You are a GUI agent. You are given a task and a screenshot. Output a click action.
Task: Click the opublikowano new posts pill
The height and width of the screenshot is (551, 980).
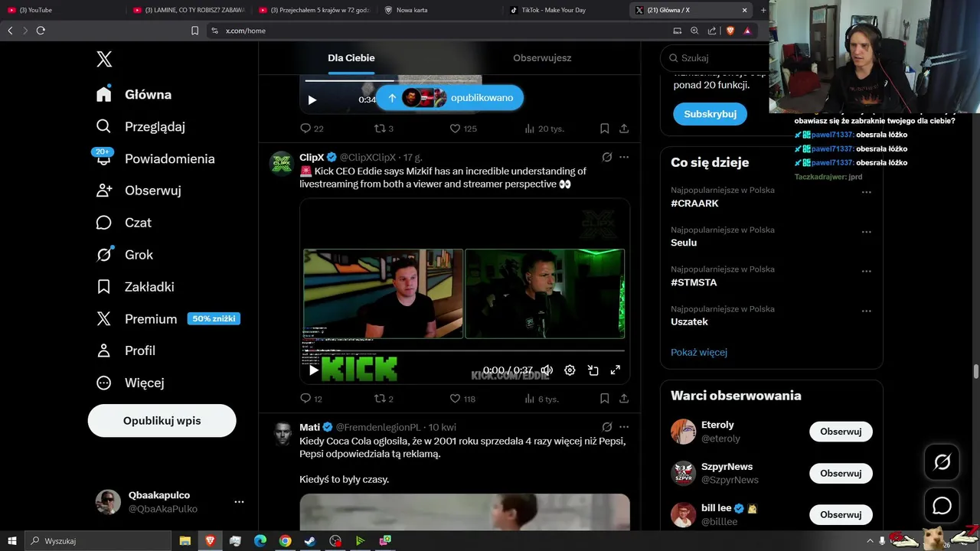(x=449, y=98)
